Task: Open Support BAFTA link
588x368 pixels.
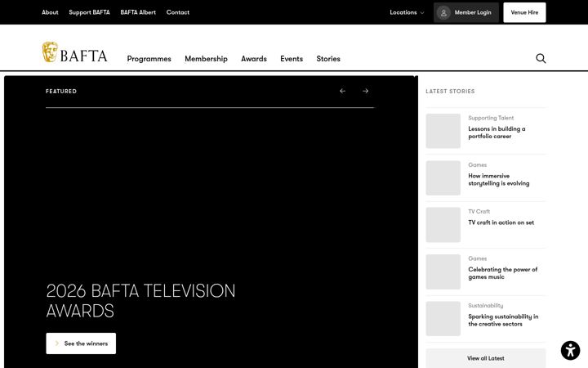Action: 89,12
